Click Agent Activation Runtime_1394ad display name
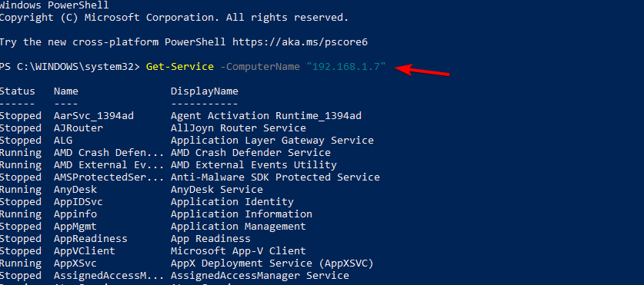Screen dimensions: 644x285 266,116
